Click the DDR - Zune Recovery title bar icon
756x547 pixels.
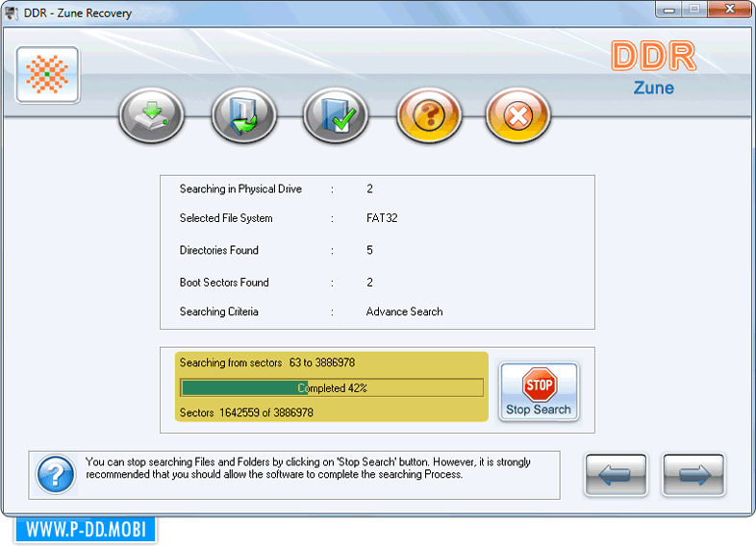tap(12, 13)
